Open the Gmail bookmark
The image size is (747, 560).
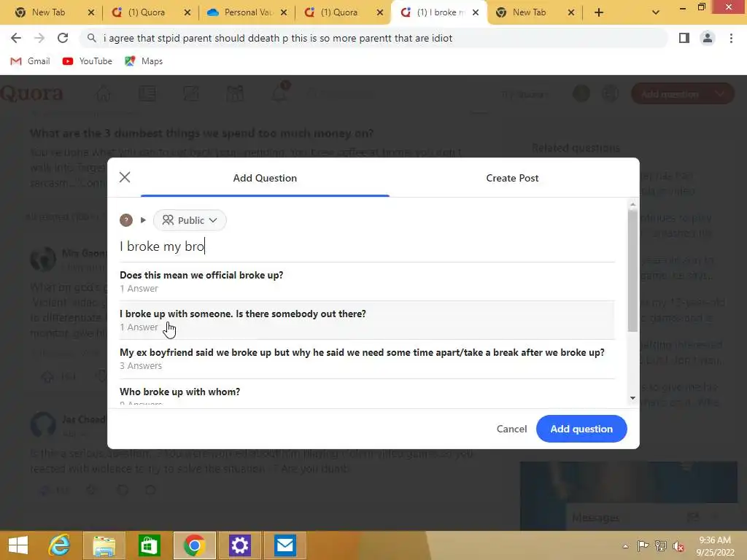pyautogui.click(x=30, y=61)
